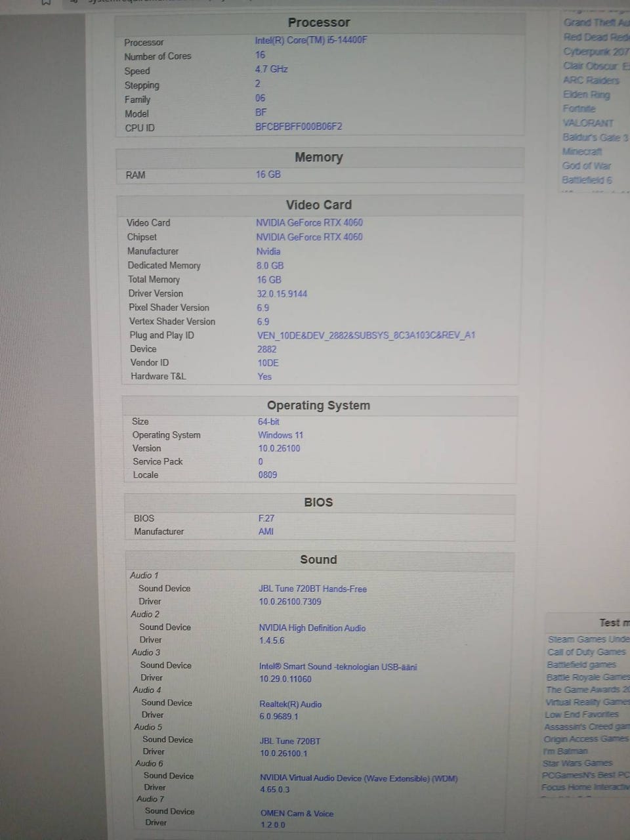Open the Call of Duty Games link

coord(587,652)
